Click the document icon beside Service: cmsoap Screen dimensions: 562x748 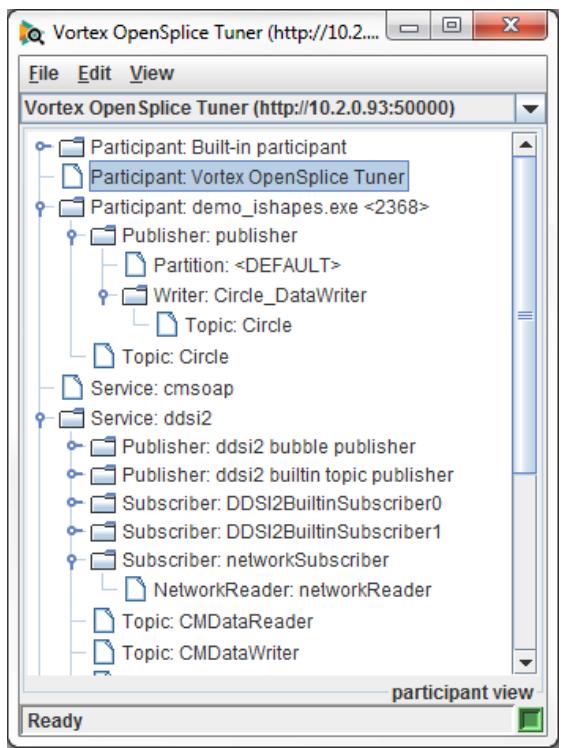[72, 387]
